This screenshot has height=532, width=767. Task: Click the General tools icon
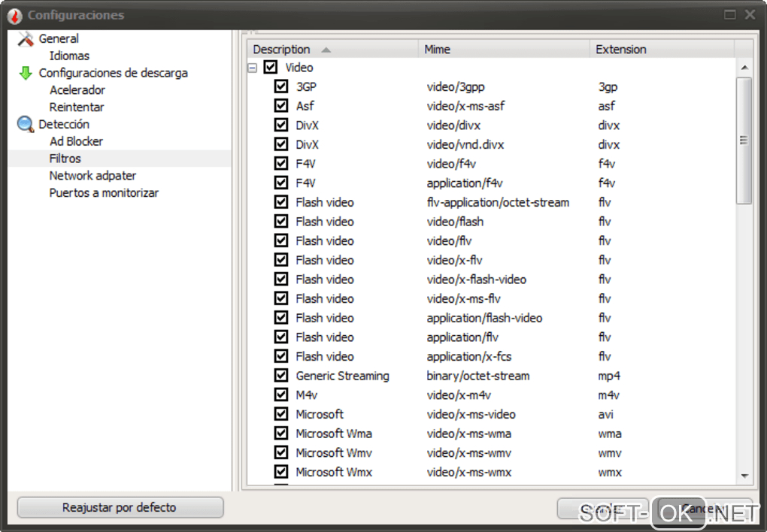26,38
